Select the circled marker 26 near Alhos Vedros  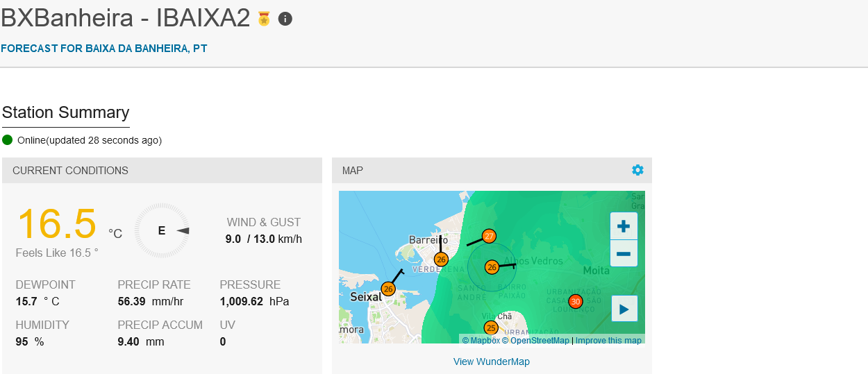click(x=492, y=267)
